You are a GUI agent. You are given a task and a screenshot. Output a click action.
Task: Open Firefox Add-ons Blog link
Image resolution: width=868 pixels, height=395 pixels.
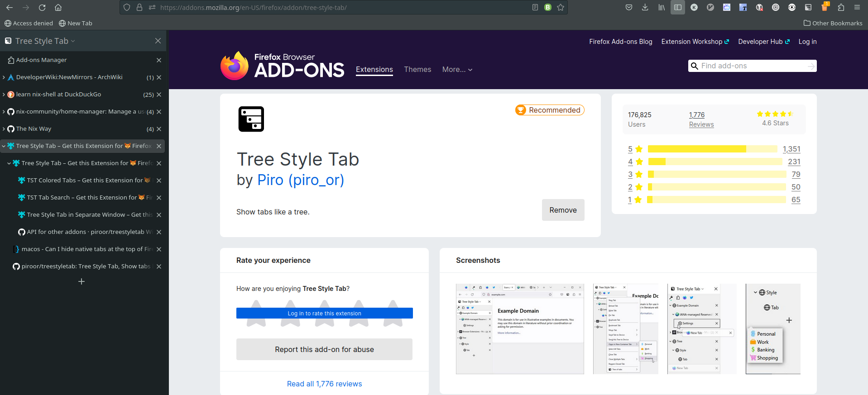point(621,42)
